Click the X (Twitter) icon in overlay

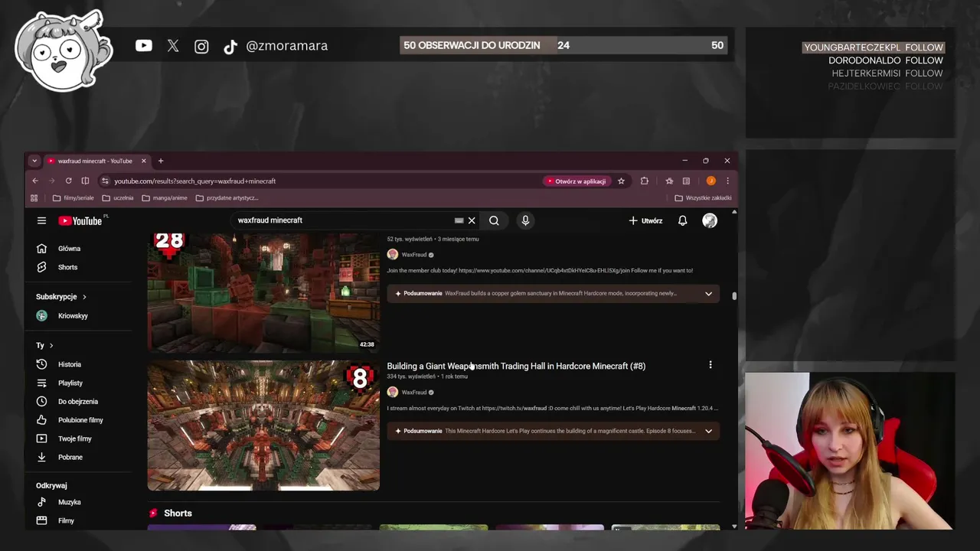pos(173,46)
